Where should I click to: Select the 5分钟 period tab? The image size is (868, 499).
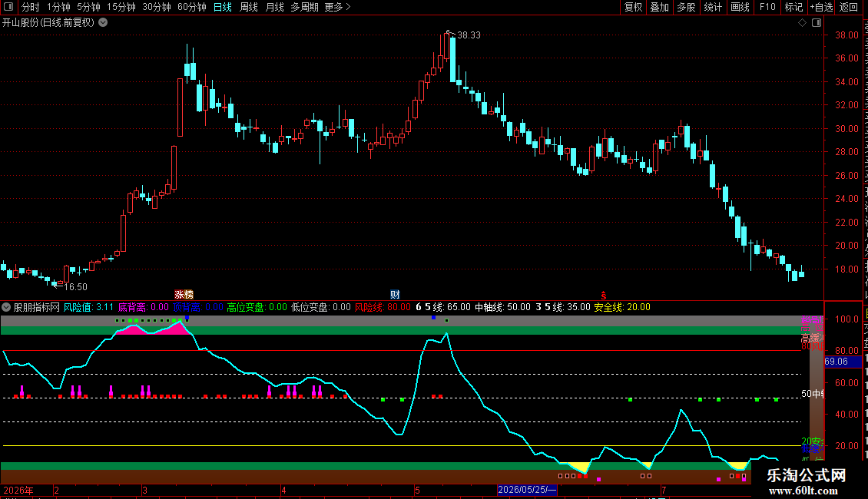(88, 7)
